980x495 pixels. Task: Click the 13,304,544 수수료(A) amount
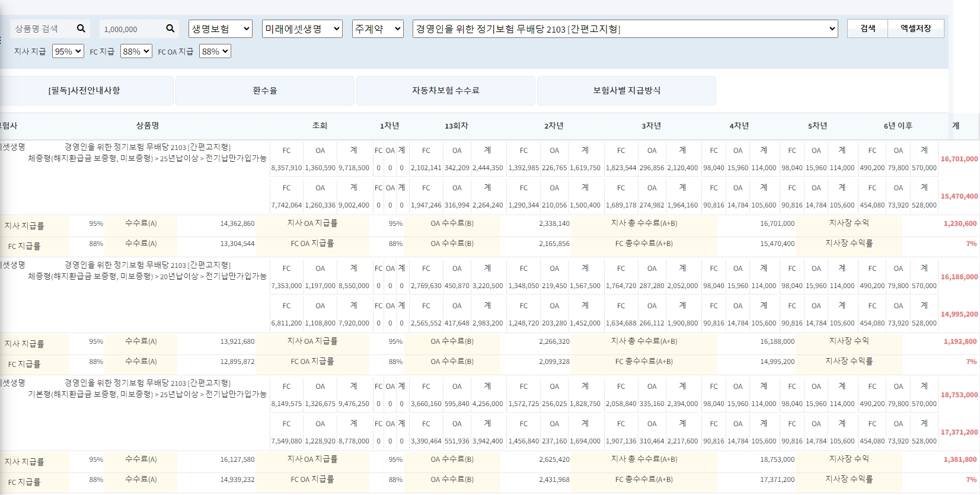[x=237, y=244]
